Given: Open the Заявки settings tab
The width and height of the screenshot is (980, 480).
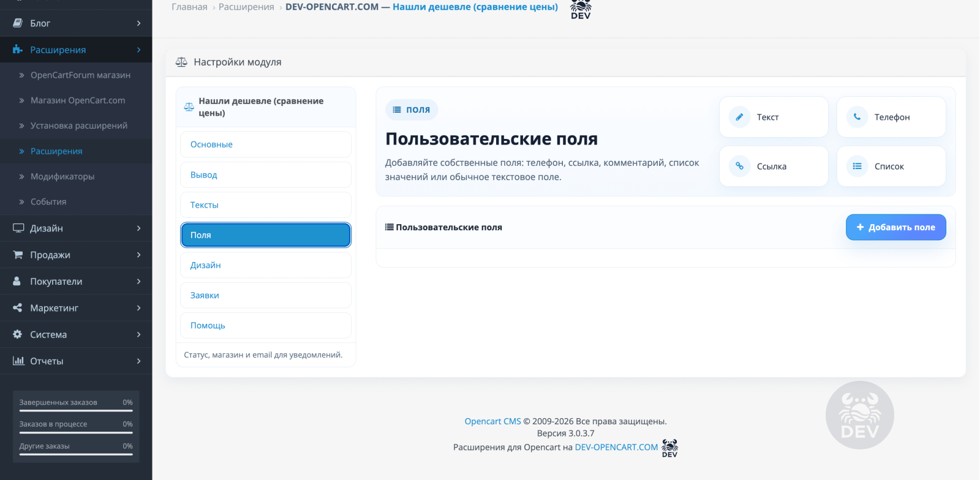Looking at the screenshot, I should click(x=266, y=295).
